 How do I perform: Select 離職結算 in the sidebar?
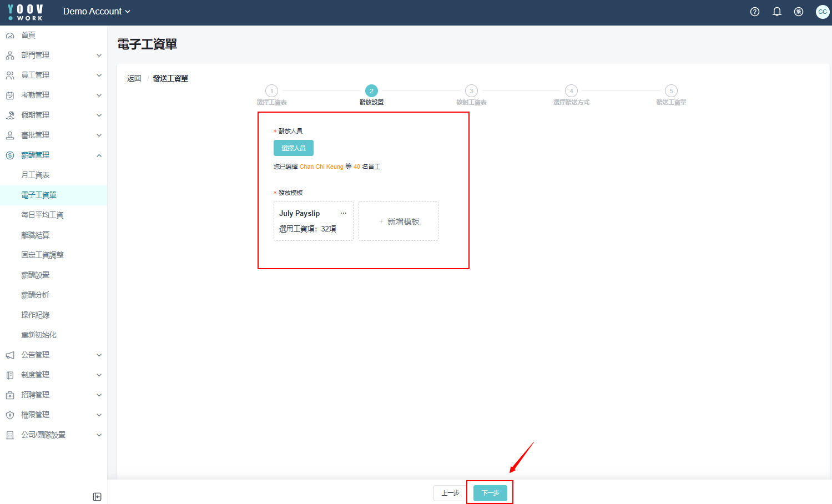click(x=36, y=235)
